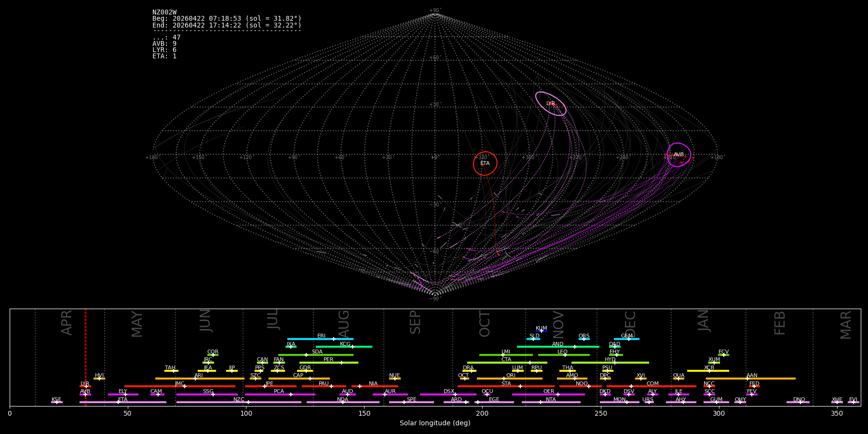868x434 pixels.
Task: Click the NTA pink shower bar
Action: (551, 402)
